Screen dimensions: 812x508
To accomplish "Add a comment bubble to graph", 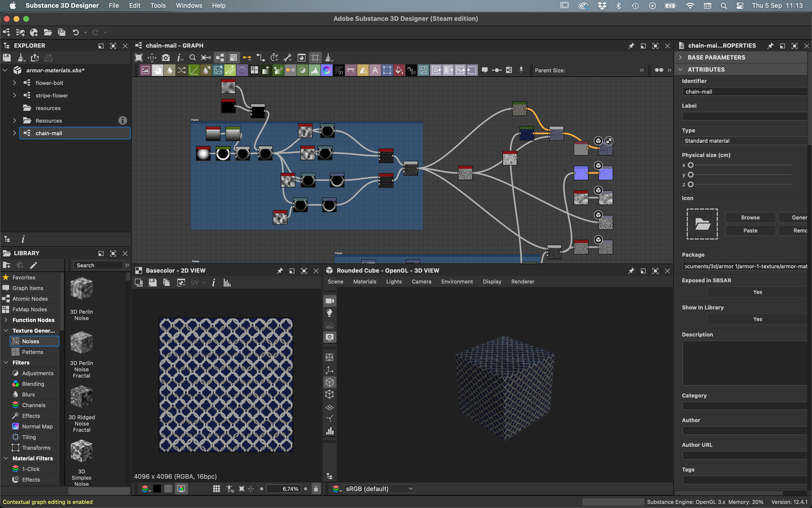I will click(485, 70).
